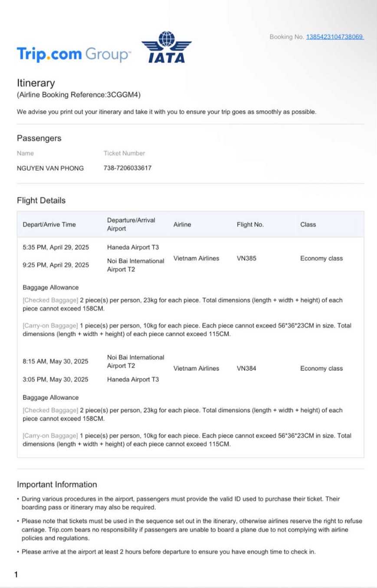Click the Flight Details section heading
377x588 pixels.
point(41,201)
